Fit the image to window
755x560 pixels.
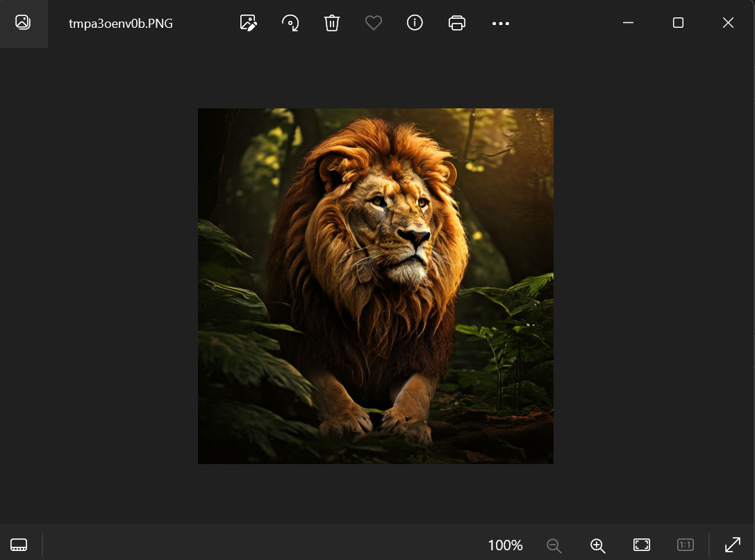tap(641, 545)
